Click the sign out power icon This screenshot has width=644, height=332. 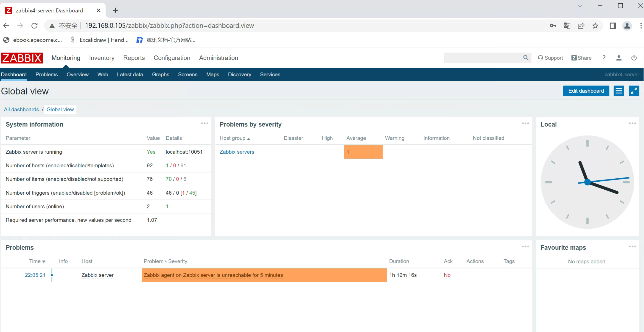pyautogui.click(x=634, y=58)
